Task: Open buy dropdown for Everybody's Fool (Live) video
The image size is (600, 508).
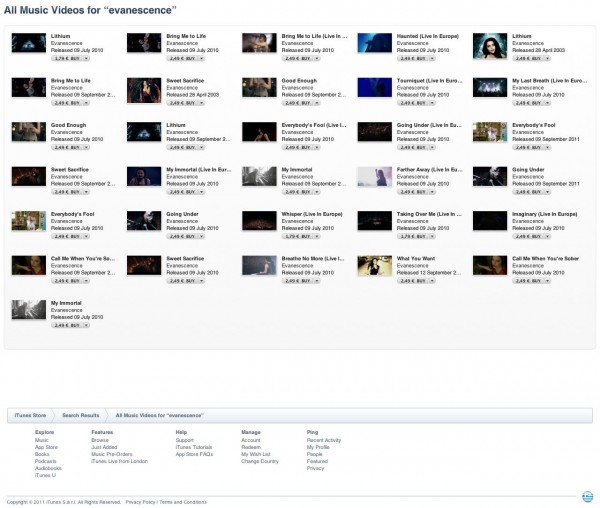Action: tap(317, 147)
